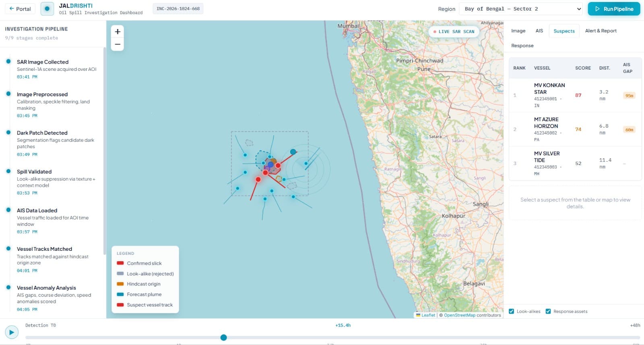Open the Alert & Report tab
644x345 pixels.
(601, 31)
